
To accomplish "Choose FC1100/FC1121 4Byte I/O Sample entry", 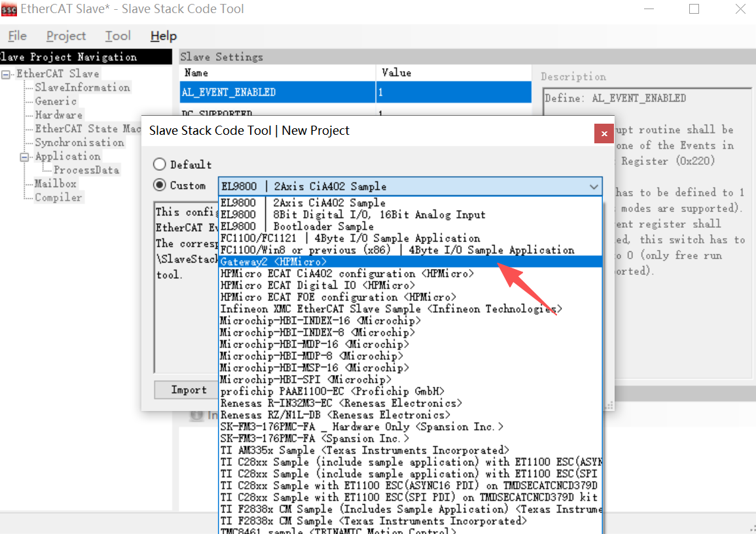I will click(x=410, y=238).
